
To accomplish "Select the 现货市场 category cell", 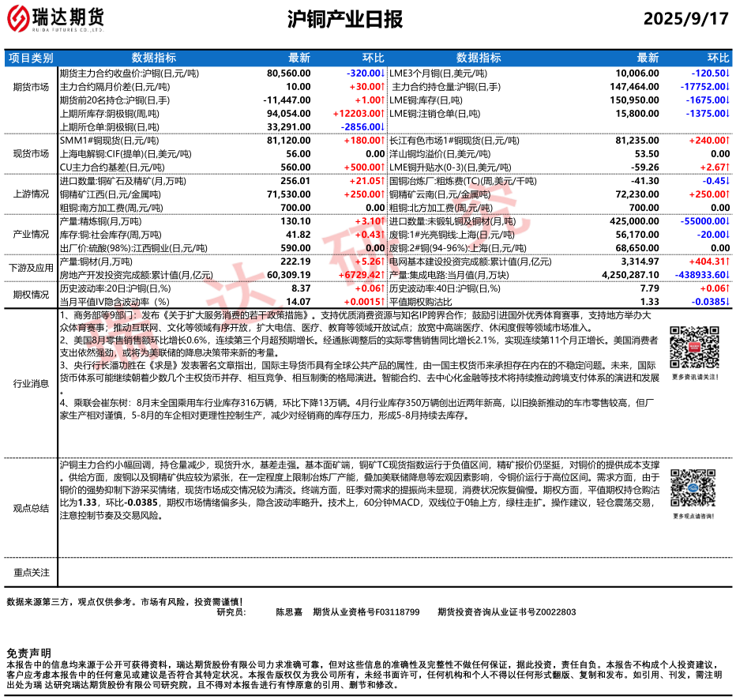I will tap(31, 154).
